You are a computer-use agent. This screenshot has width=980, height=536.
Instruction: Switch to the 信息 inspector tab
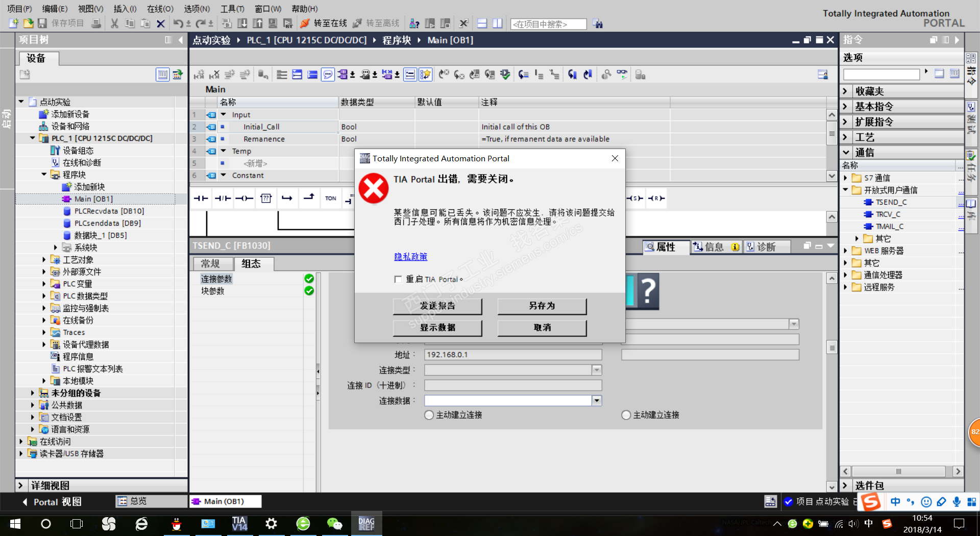coord(717,247)
